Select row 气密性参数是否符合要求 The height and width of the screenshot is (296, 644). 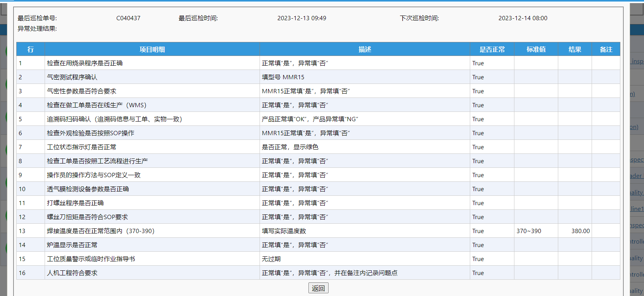click(318, 91)
